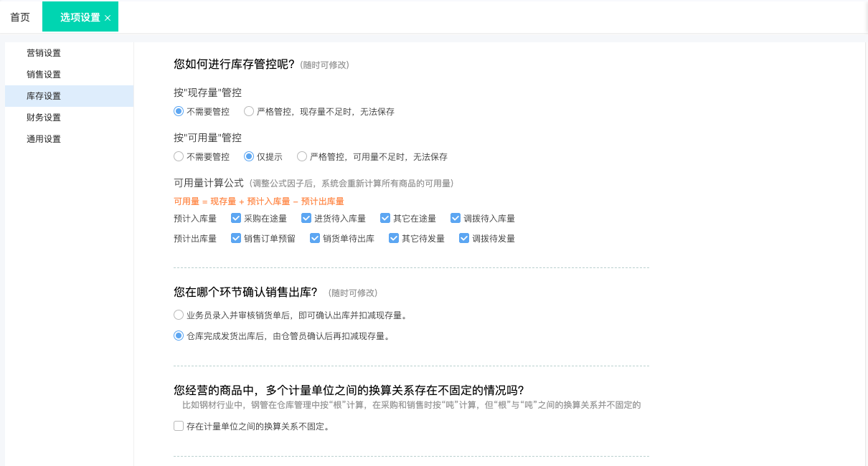868x466 pixels.
Task: Open 销售设置 in the sidebar
Action: (x=69, y=75)
